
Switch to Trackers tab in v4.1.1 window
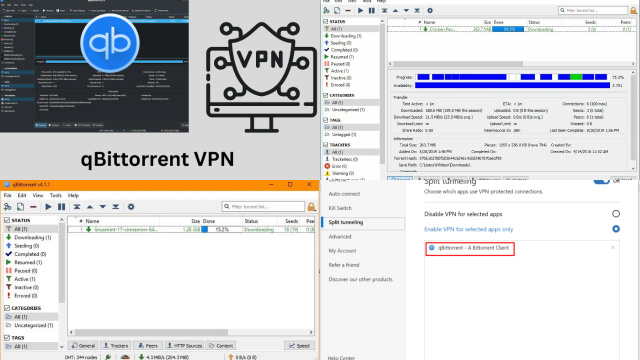[x=116, y=346]
